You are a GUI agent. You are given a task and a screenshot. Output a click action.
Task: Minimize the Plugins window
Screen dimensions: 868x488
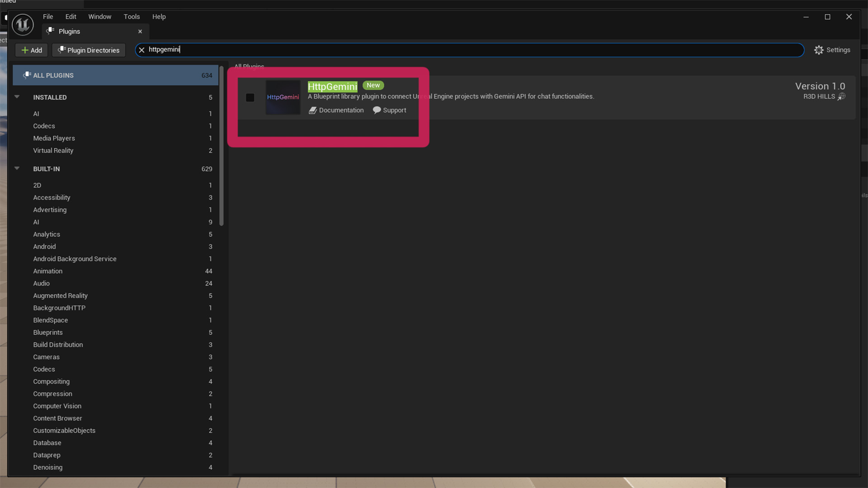click(806, 17)
